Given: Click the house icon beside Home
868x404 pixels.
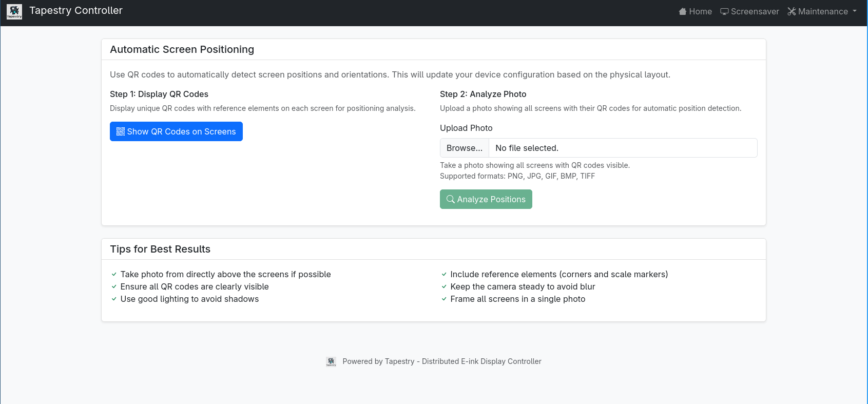Looking at the screenshot, I should point(682,11).
